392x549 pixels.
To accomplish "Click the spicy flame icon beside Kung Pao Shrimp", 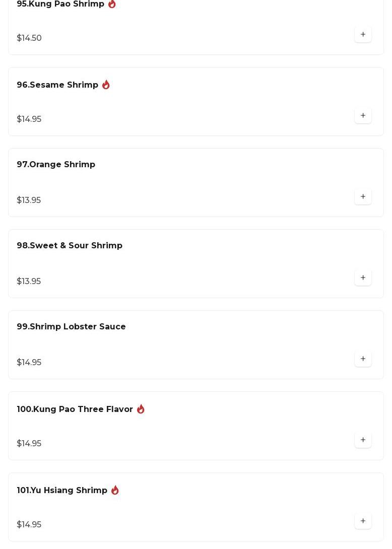I will (x=112, y=4).
